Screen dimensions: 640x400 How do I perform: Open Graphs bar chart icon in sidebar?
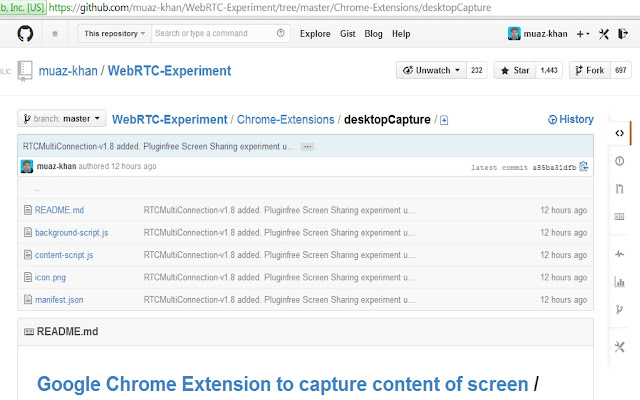tap(620, 282)
